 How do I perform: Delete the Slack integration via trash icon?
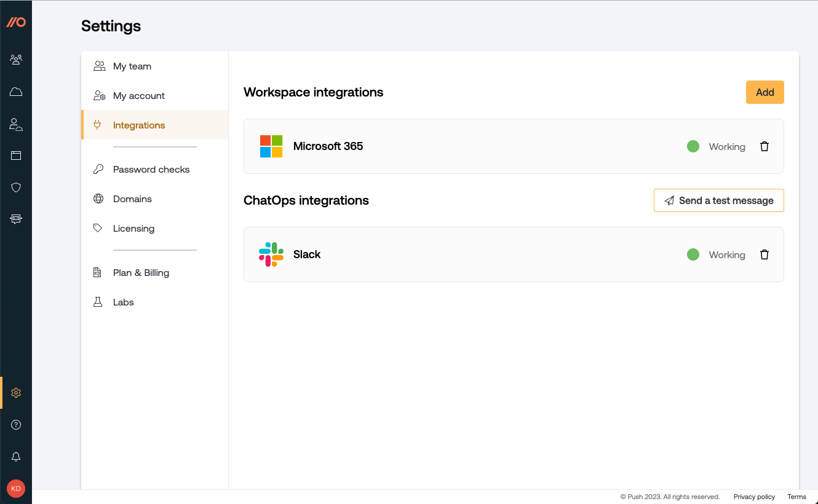(764, 254)
